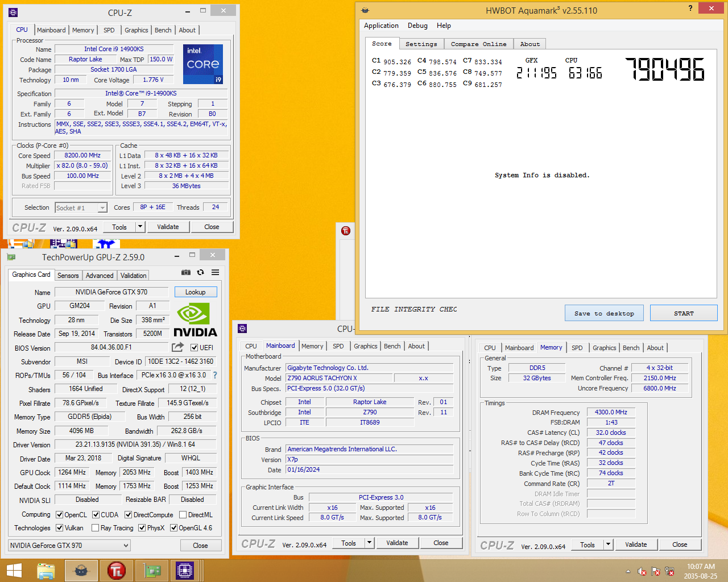Click Close button at bottom of GPU-Z
Viewport: 728px width, 582px height.
click(200, 546)
